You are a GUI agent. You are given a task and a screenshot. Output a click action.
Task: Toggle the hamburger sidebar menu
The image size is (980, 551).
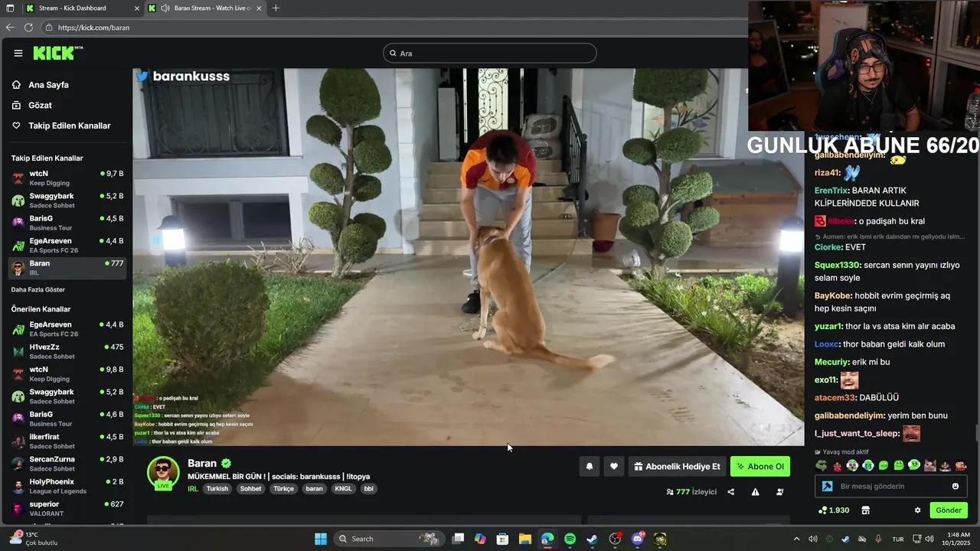[x=18, y=53]
